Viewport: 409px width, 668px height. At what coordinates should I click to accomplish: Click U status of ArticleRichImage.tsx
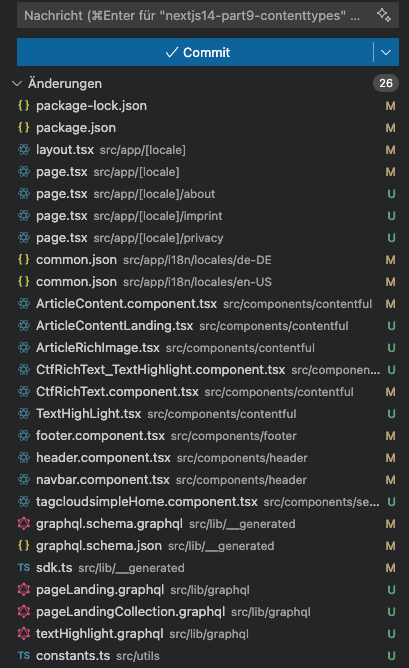(391, 348)
